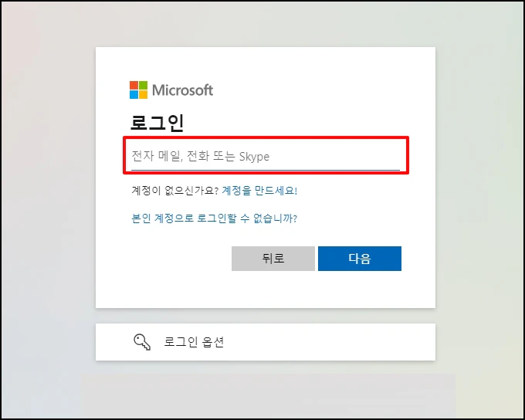Click the blue 다음 (Next) button
Viewport: 525px width, 420px height.
coord(360,259)
